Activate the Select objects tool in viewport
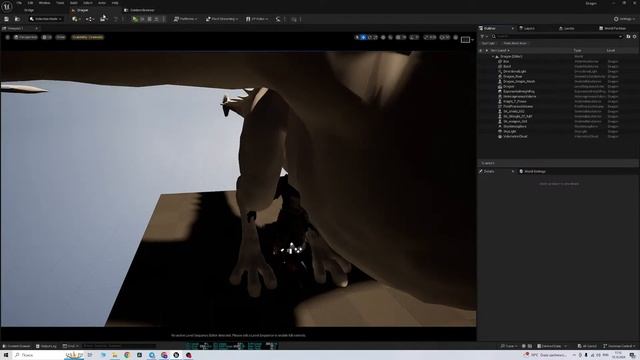Viewport: 640px width, 360px height. click(x=357, y=37)
